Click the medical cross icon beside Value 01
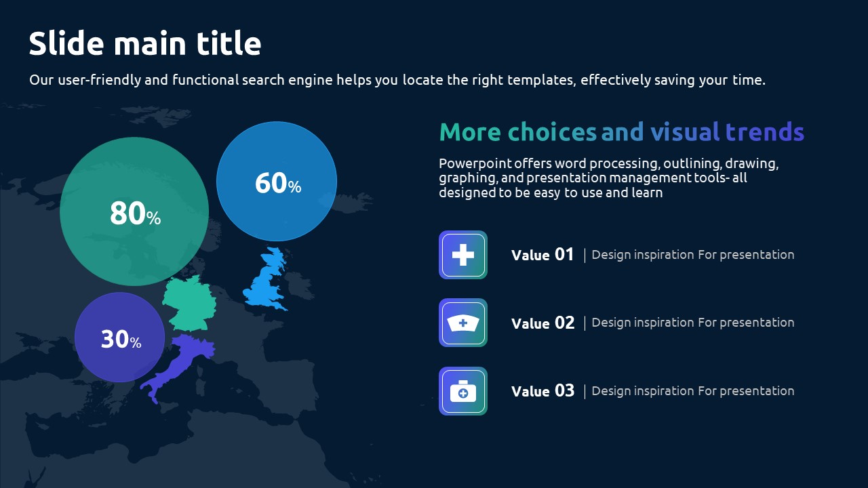Image resolution: width=868 pixels, height=488 pixels. pyautogui.click(x=463, y=255)
